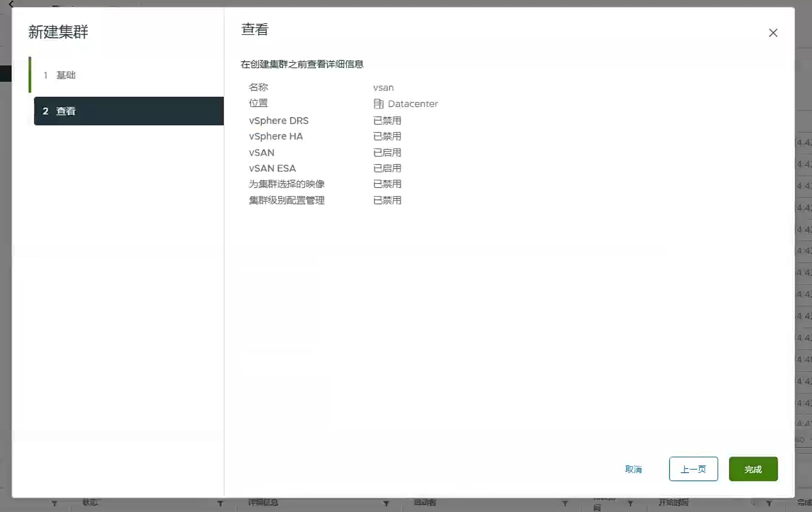The height and width of the screenshot is (512, 812).
Task: Click the Datacenter building icon
Action: pos(378,104)
